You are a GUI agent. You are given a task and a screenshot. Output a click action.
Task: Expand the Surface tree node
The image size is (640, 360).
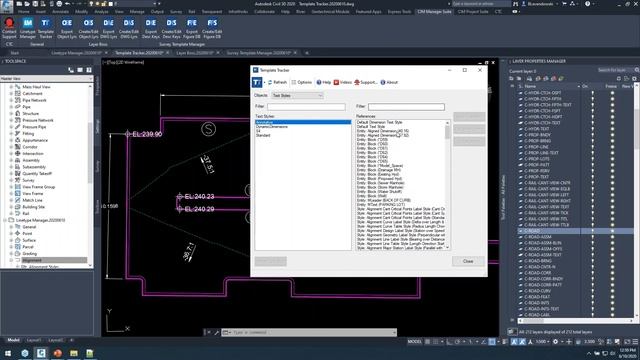coord(11,240)
